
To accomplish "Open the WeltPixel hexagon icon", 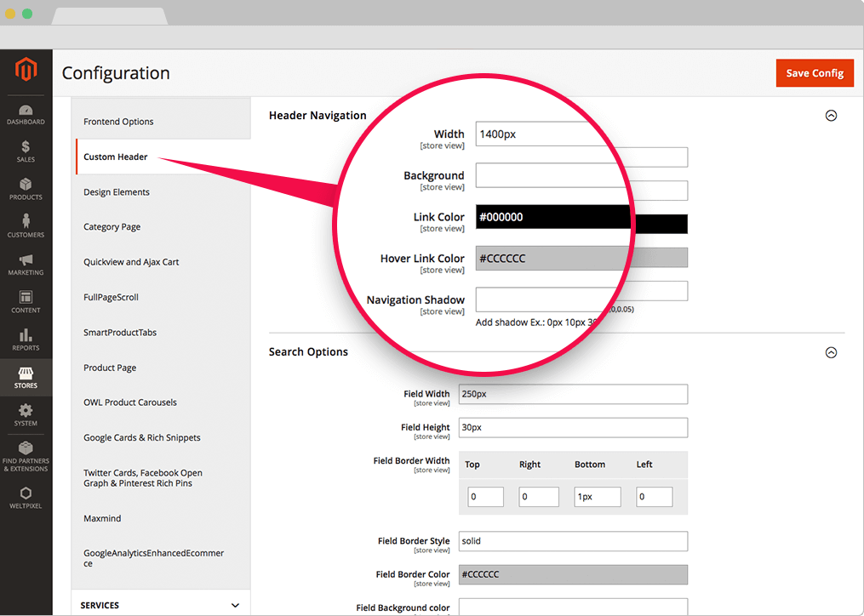I will 26,498.
